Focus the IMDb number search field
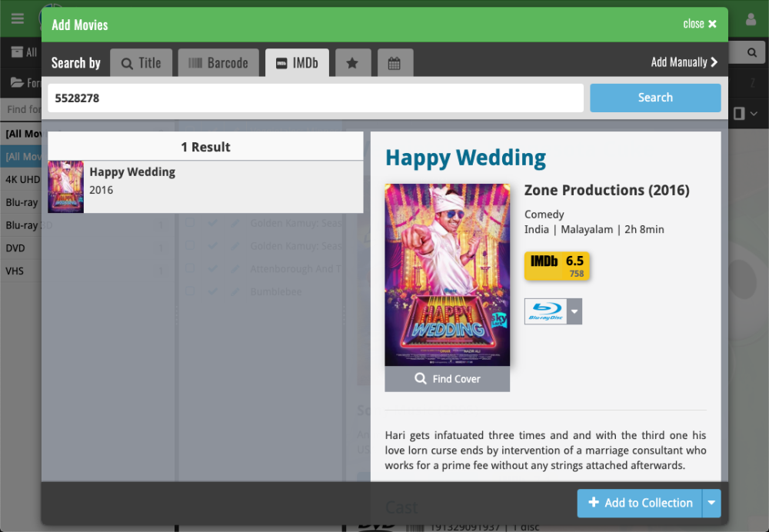The height and width of the screenshot is (532, 769). click(315, 98)
